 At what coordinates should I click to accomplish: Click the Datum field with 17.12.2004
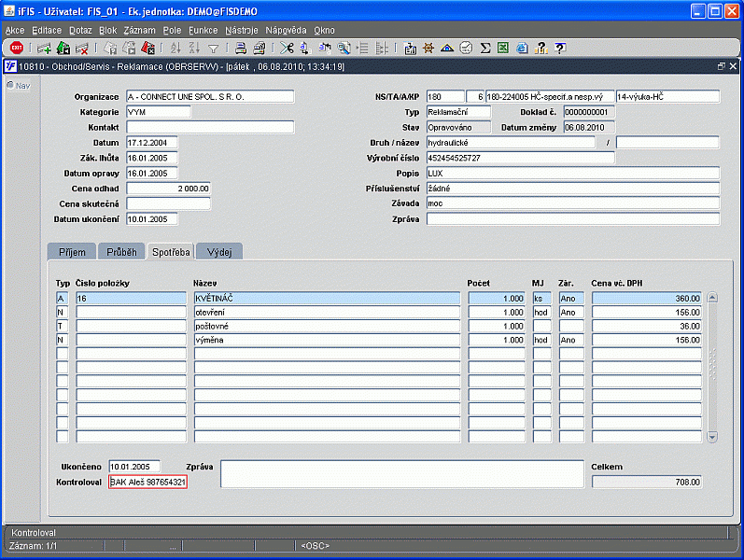point(152,143)
